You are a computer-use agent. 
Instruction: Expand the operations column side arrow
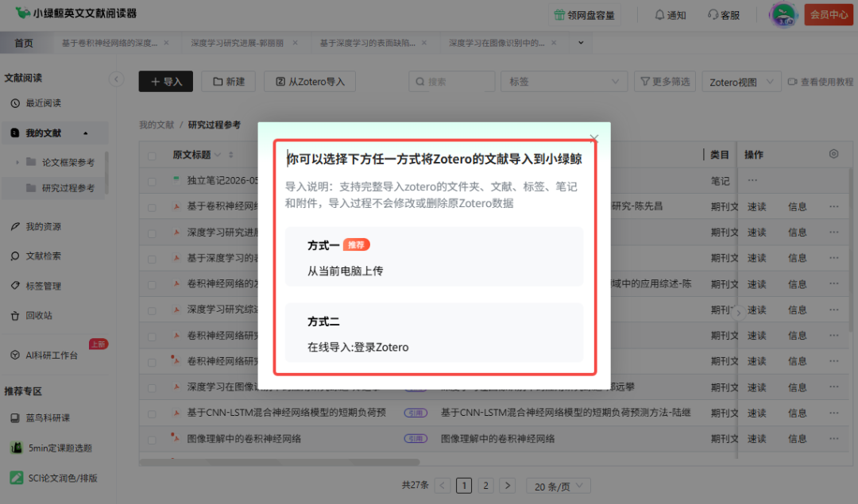pos(738,313)
